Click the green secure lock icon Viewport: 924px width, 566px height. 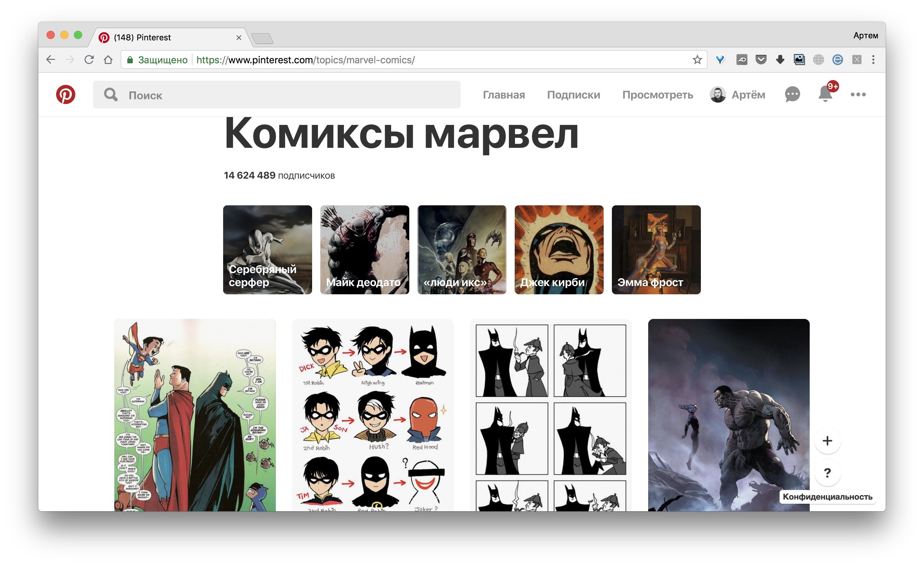(130, 60)
